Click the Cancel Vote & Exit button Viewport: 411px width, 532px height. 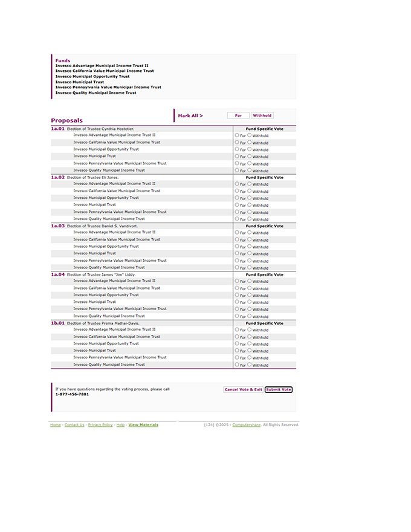point(243,389)
